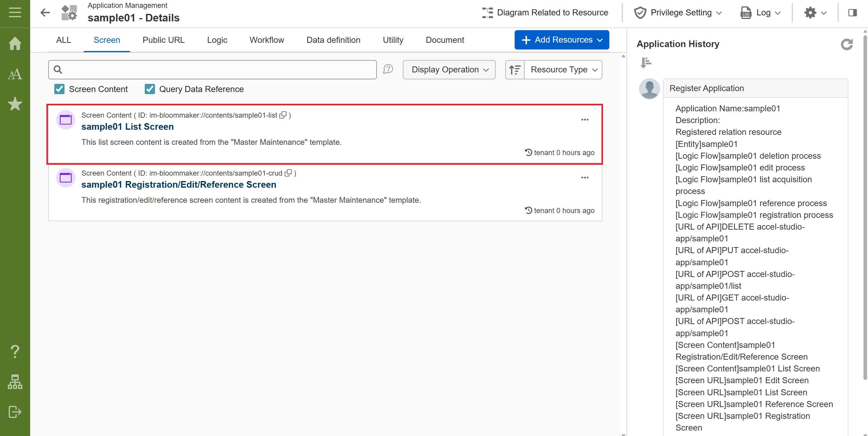Click the Home icon in sidebar
The width and height of the screenshot is (868, 436).
point(15,43)
